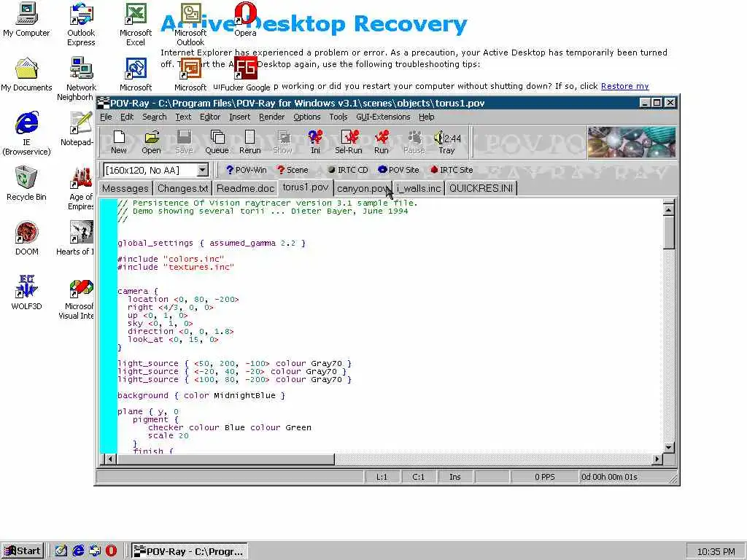Click the horizontal scrollbar right arrow
747x560 pixels.
(x=657, y=459)
